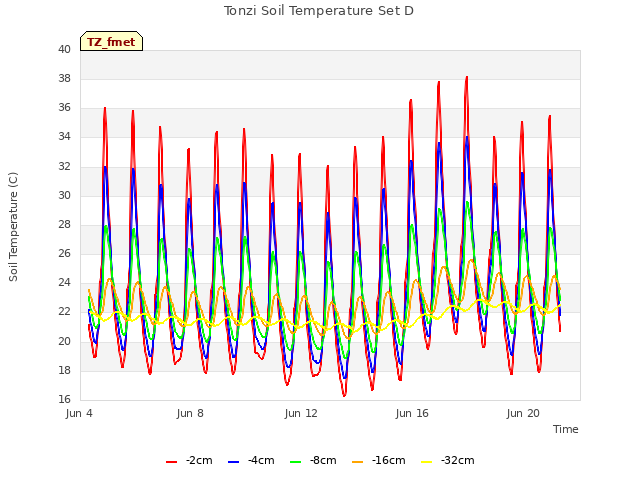Click the Jun 12 tick label
Image resolution: width=640 pixels, height=480 pixels.
point(301,413)
